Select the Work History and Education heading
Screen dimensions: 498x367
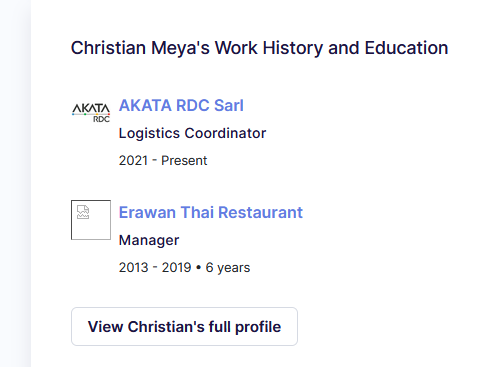[259, 48]
